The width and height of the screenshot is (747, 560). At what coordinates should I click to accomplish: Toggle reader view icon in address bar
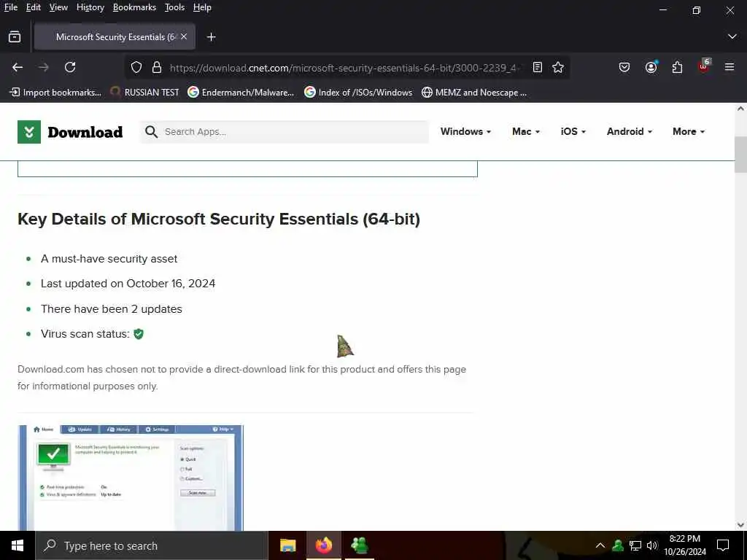coord(538,68)
